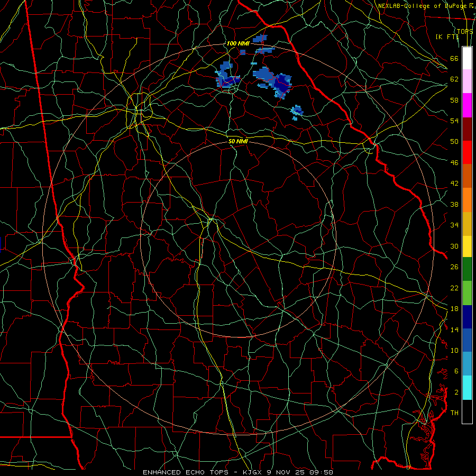Click the TH threshold label
The image size is (476, 476).
pos(454,413)
